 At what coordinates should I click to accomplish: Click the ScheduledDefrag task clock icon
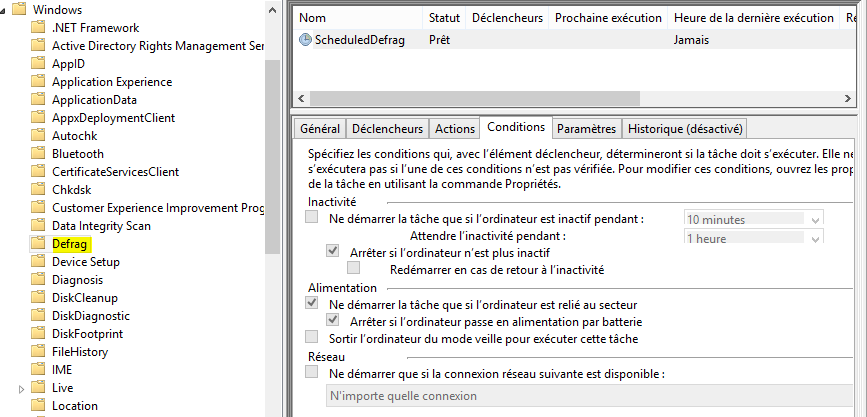(x=305, y=40)
